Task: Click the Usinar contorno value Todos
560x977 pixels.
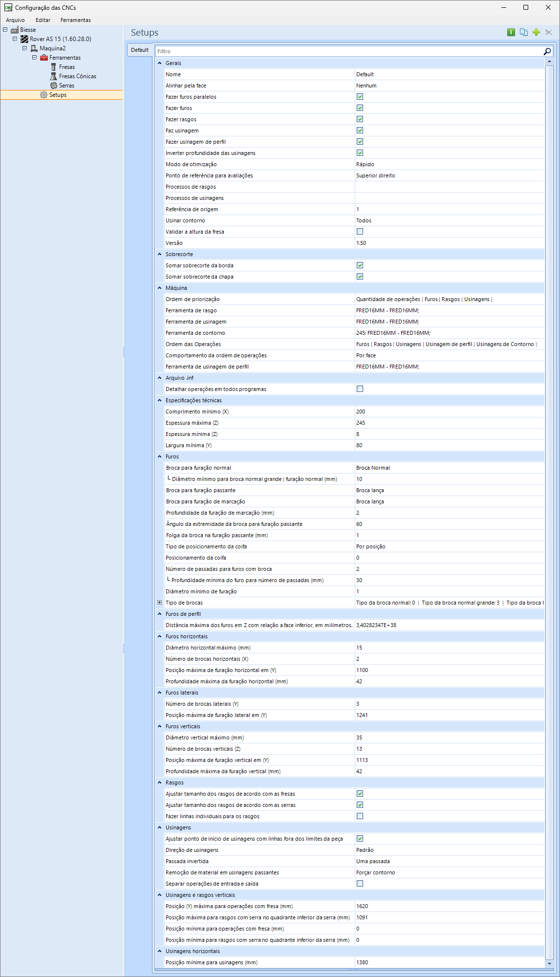Action: click(x=364, y=220)
